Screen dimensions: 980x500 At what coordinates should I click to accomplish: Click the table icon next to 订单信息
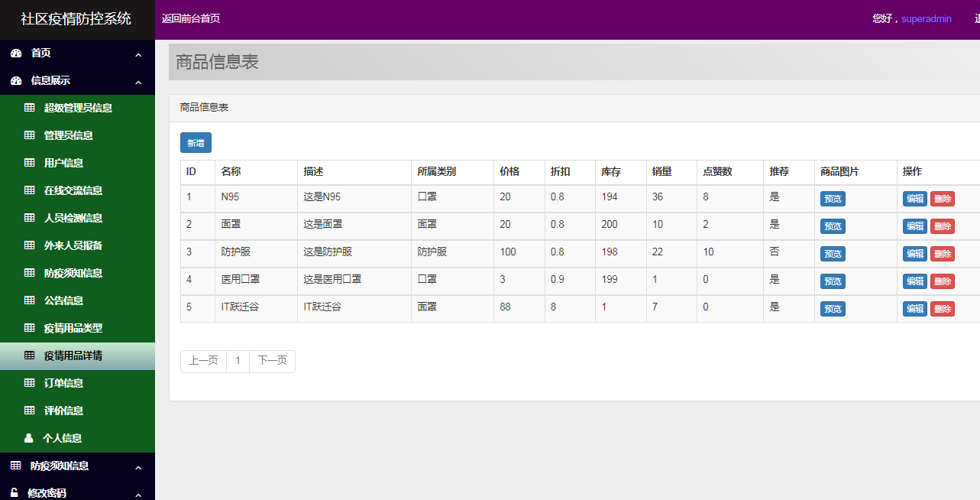tap(30, 383)
